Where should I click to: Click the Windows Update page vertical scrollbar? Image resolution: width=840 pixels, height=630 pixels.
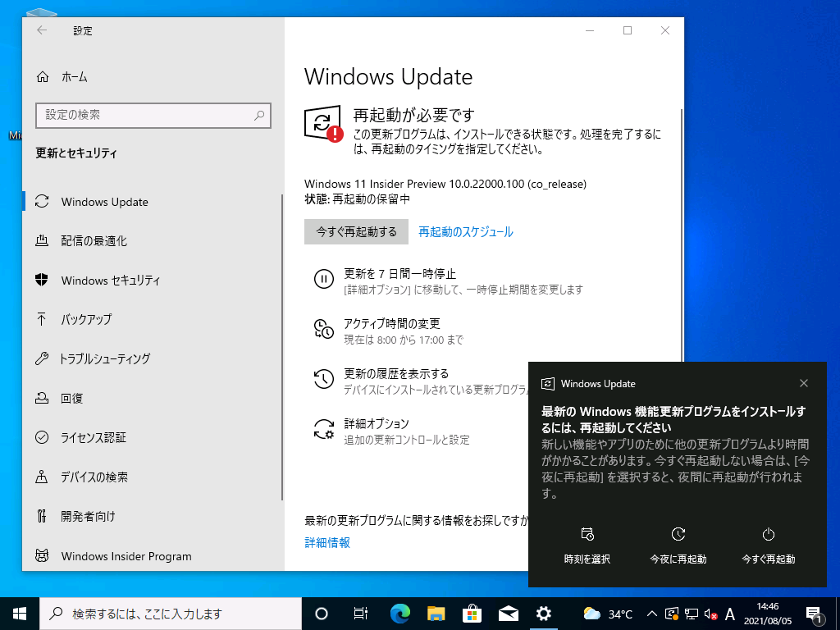682,235
